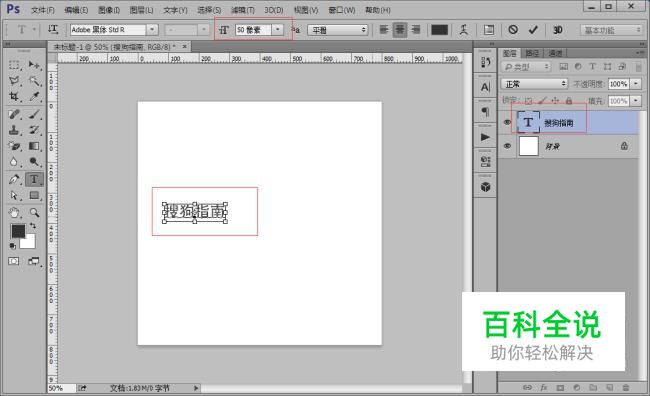
Task: Hide the text layer via eye icon
Action: click(x=507, y=122)
